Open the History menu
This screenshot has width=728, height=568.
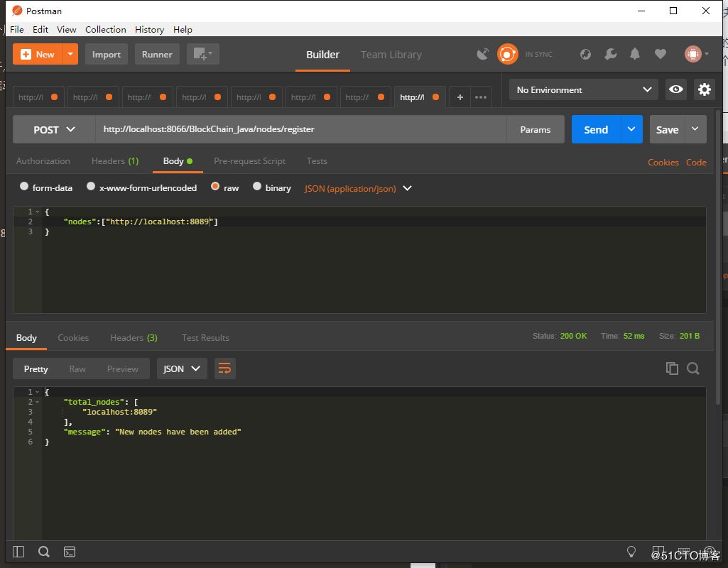(149, 29)
